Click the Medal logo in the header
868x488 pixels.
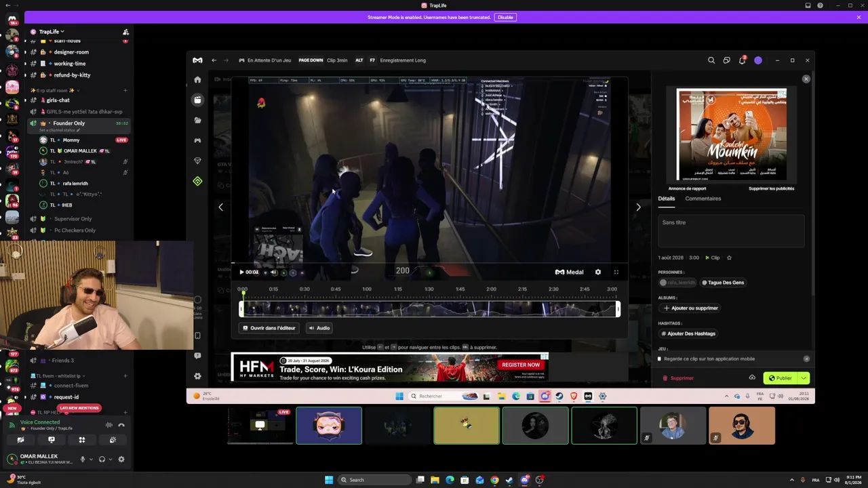tap(197, 60)
